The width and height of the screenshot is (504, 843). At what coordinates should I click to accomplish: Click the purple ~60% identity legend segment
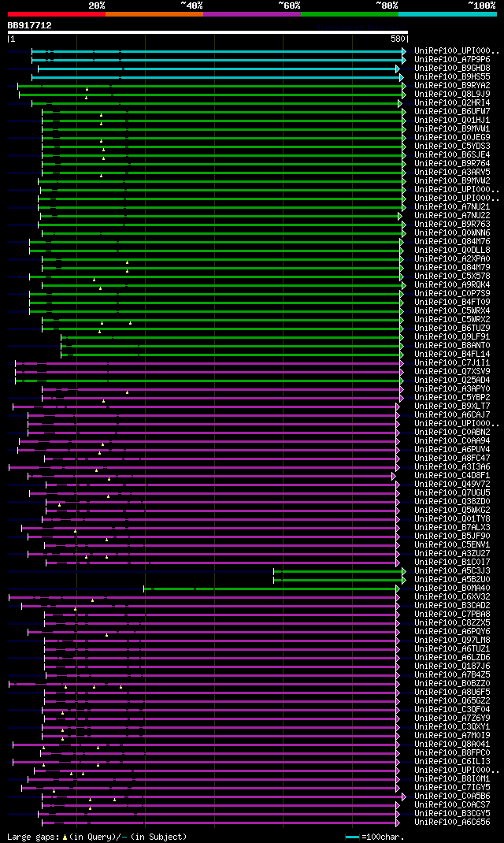tap(252, 13)
